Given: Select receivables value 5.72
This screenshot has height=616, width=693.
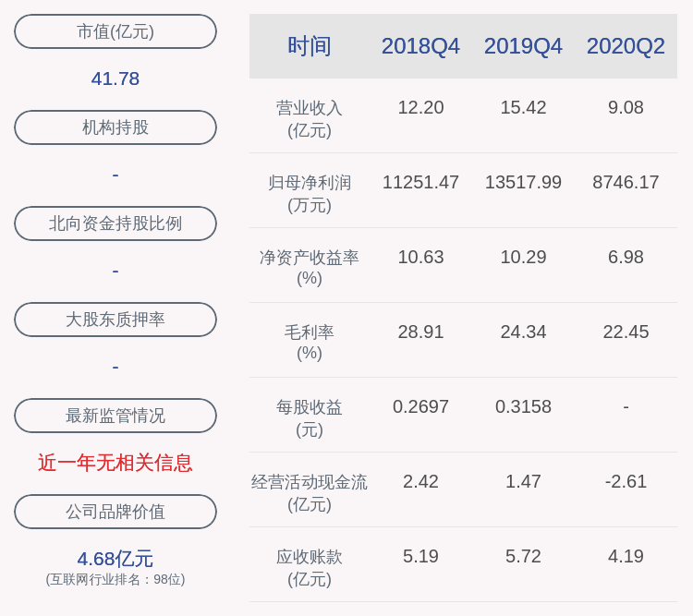Looking at the screenshot, I should 523,556.
